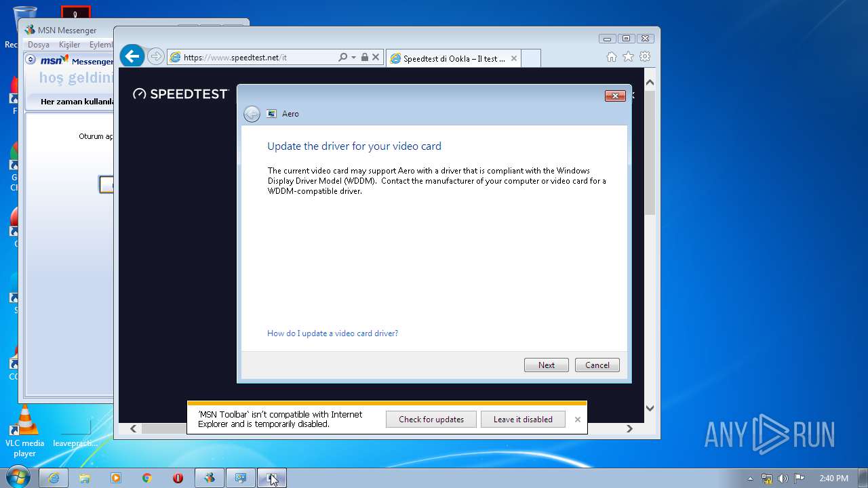This screenshot has height=488, width=868.
Task: Close the Aero troubleshooter window
Action: pyautogui.click(x=615, y=96)
